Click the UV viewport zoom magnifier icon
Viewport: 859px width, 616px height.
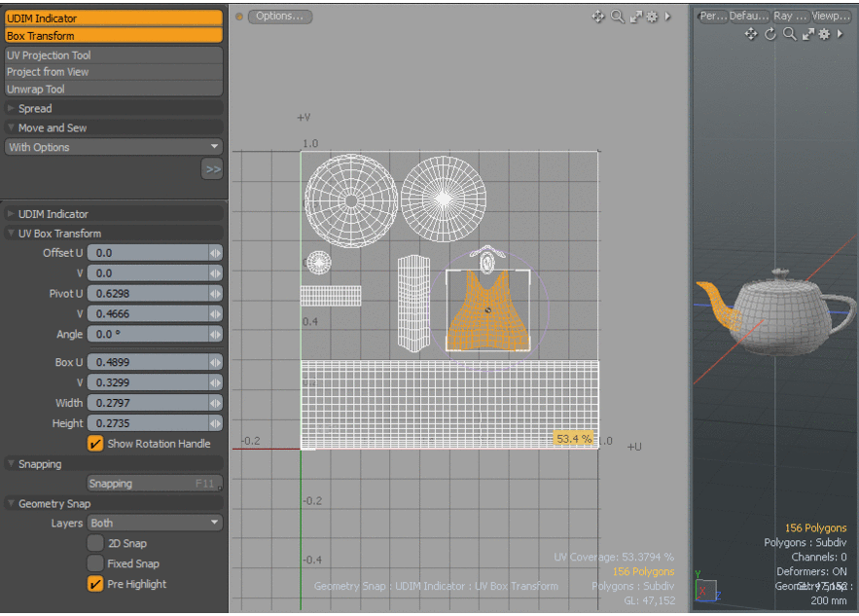pyautogui.click(x=617, y=17)
